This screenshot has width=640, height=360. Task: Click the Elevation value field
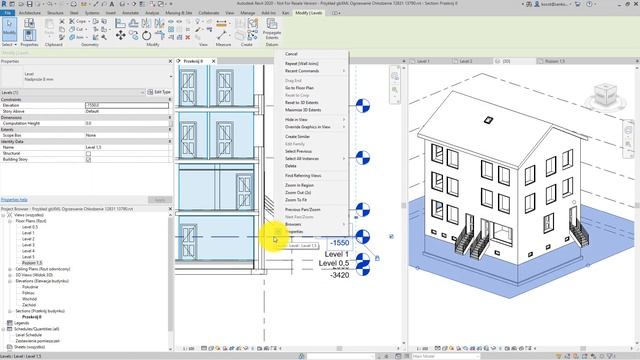(127, 105)
